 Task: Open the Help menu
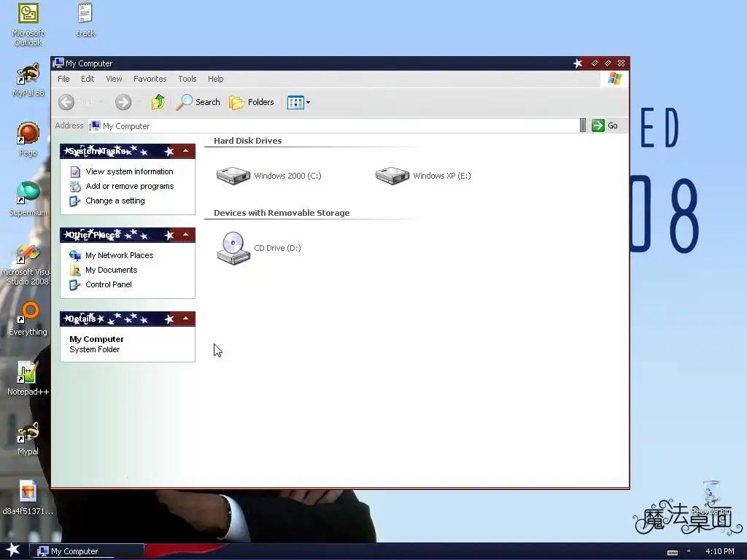(x=215, y=79)
